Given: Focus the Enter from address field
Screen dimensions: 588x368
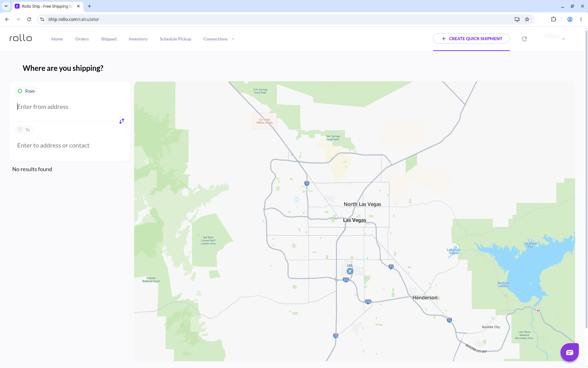Looking at the screenshot, I should click(x=70, y=107).
